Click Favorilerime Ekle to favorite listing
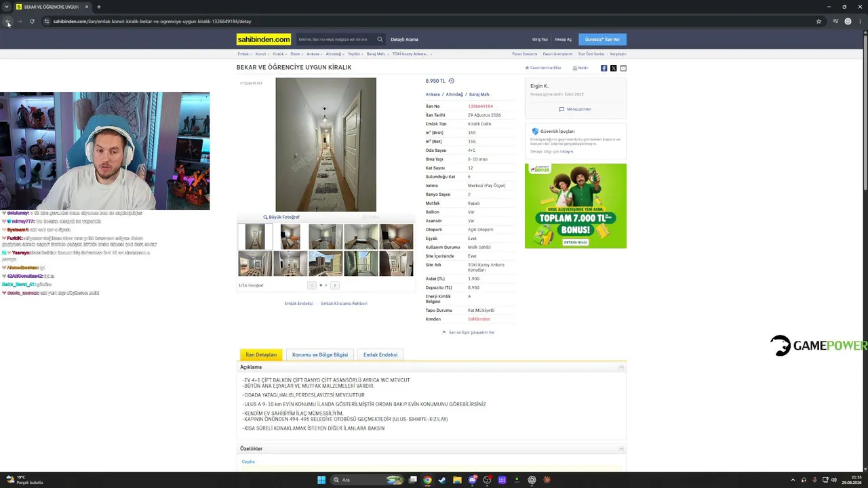Image resolution: width=868 pixels, height=488 pixels. click(543, 68)
